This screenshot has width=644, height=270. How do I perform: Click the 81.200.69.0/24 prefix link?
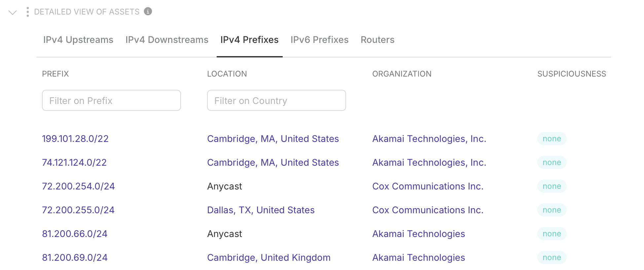click(x=75, y=257)
